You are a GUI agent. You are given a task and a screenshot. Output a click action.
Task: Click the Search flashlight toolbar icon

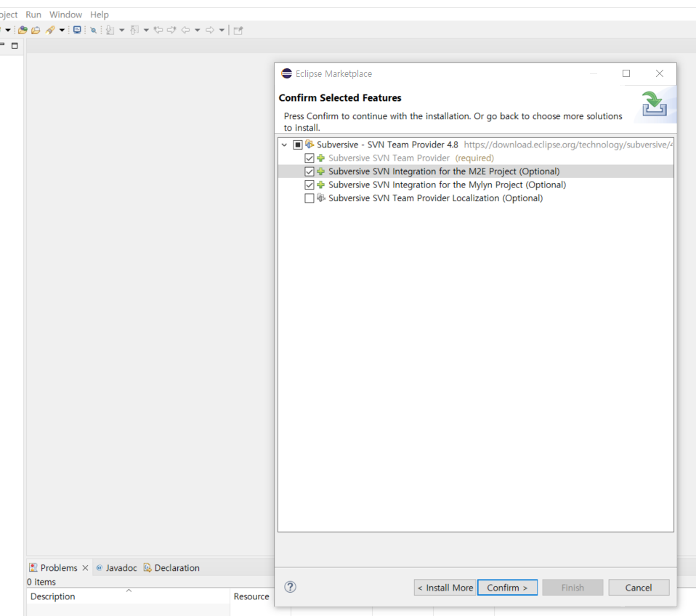tap(50, 31)
